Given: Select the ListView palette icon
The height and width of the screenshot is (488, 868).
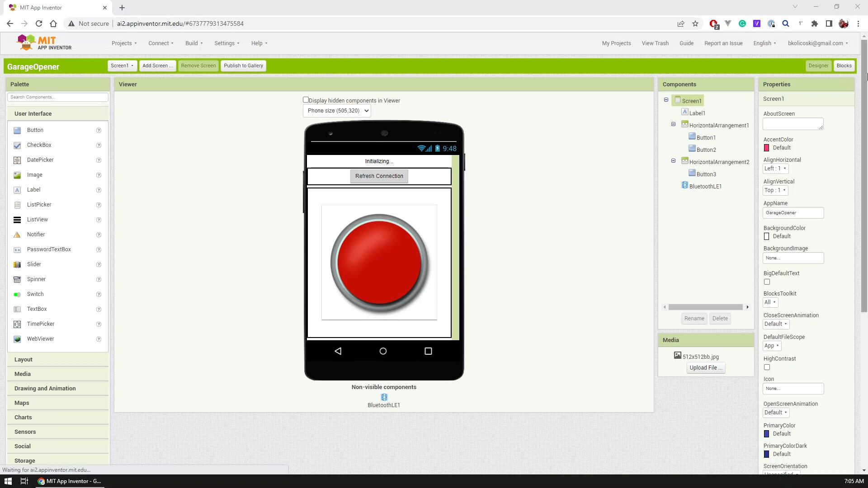Looking at the screenshot, I should tap(17, 220).
